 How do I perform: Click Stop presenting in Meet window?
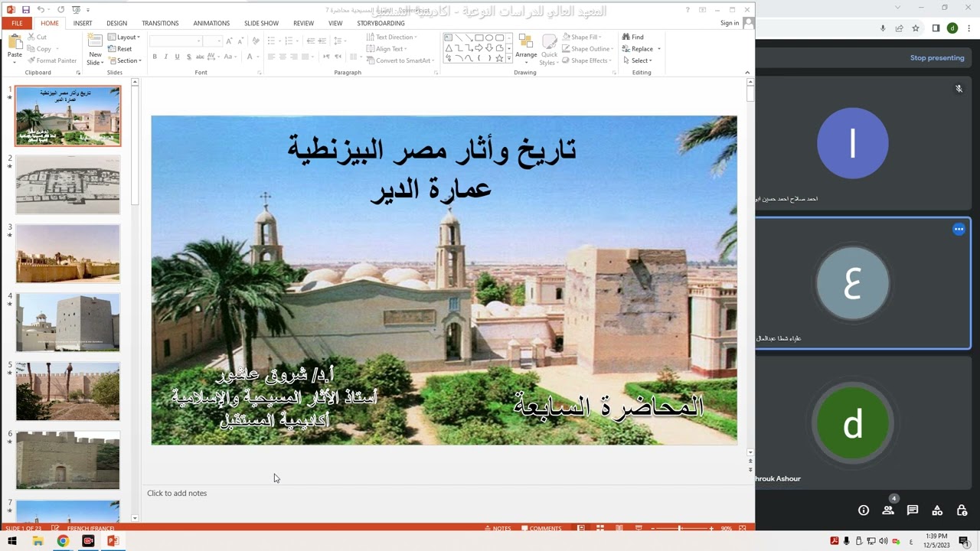937,58
